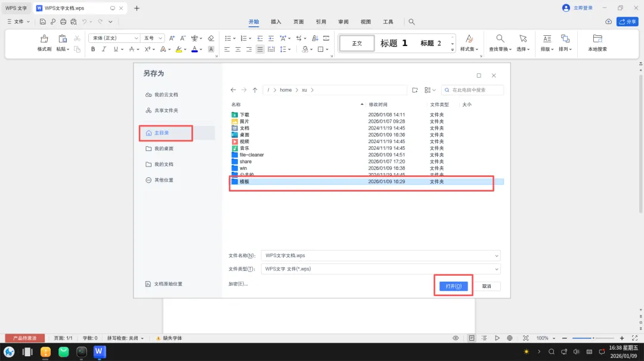Viewport: 644px width, 361px height.
Task: Toggle strikethrough text formatting
Action: pyautogui.click(x=131, y=50)
